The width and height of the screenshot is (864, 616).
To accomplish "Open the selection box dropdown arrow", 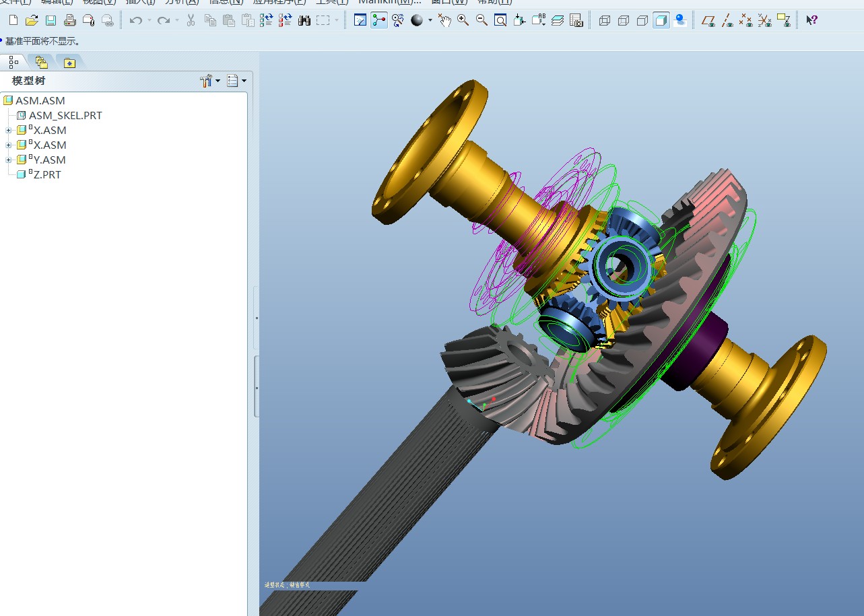I will pyautogui.click(x=337, y=20).
